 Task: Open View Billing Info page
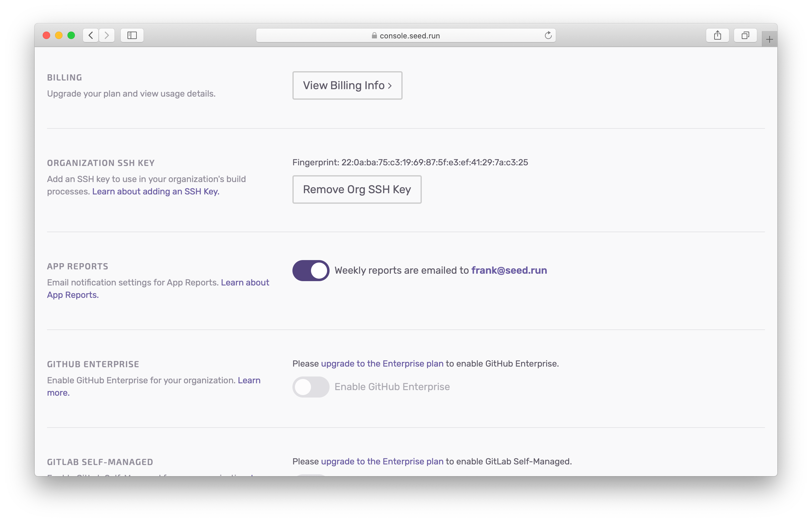click(347, 85)
